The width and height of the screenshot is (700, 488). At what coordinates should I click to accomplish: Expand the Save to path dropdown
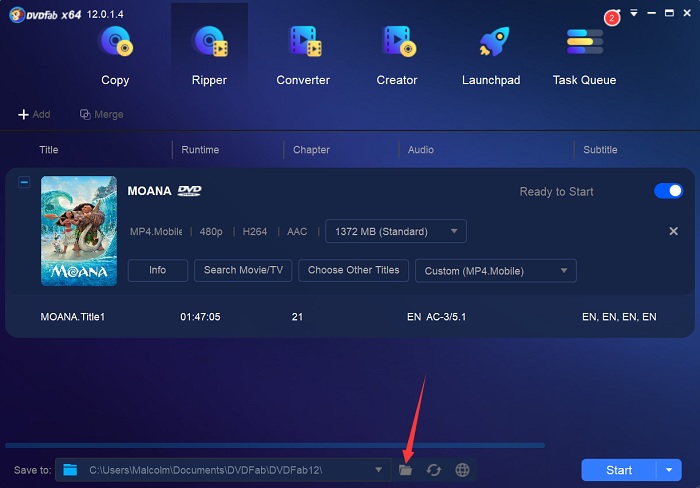pyautogui.click(x=378, y=470)
